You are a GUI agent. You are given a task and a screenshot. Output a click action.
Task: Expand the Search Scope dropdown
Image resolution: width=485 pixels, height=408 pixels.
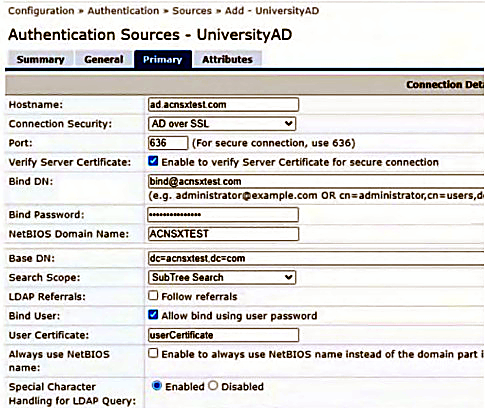(222, 277)
